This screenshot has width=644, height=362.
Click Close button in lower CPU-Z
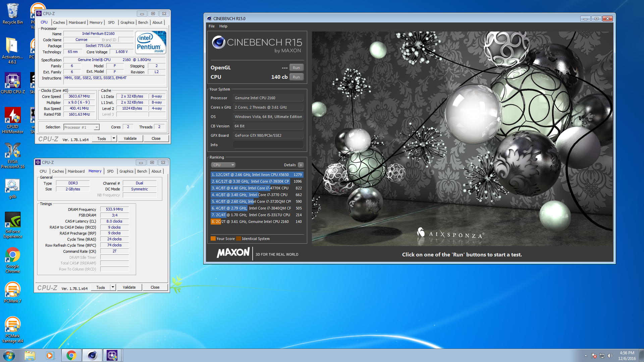click(x=155, y=287)
